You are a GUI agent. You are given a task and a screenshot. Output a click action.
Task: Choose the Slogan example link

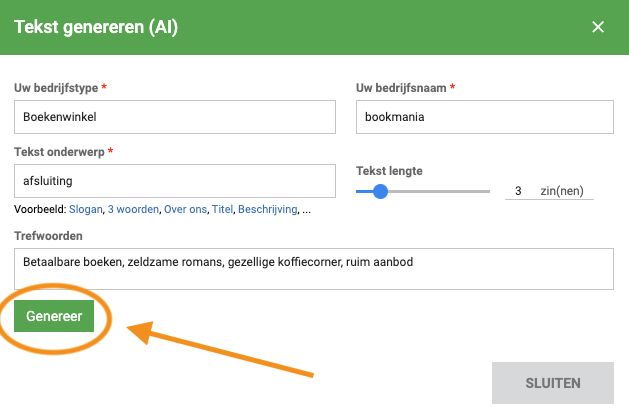tap(86, 210)
